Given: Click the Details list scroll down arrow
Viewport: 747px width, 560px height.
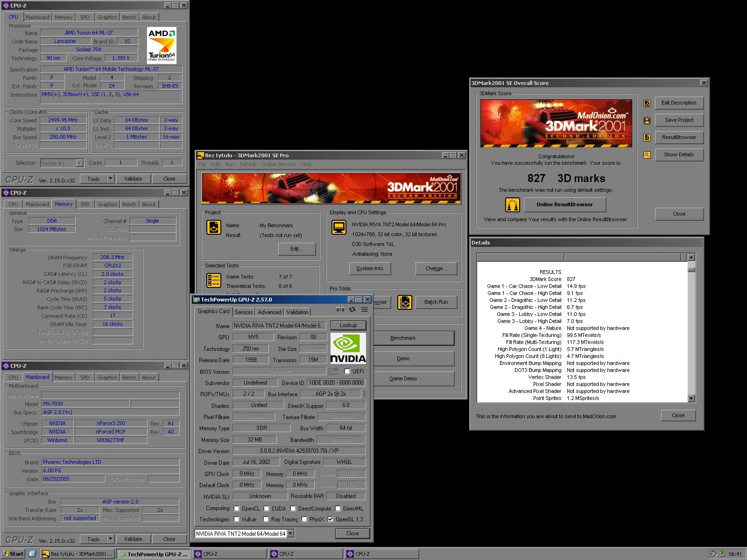Looking at the screenshot, I should click(691, 399).
